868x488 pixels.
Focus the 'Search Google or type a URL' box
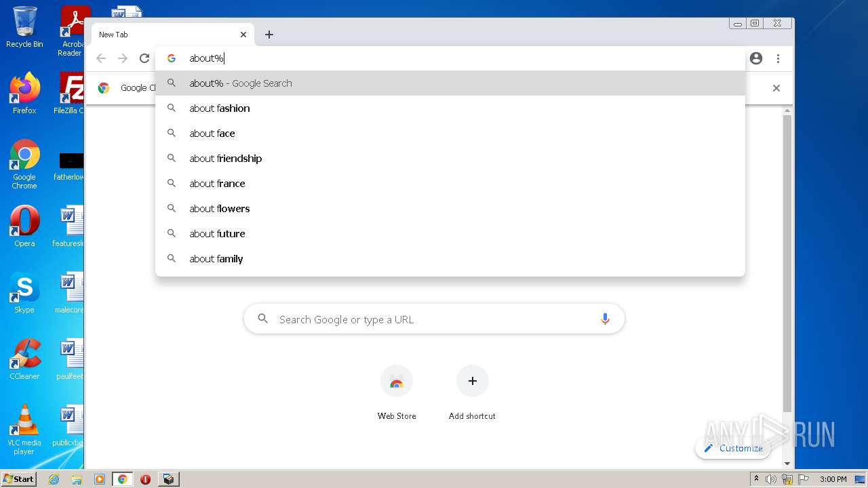point(434,319)
